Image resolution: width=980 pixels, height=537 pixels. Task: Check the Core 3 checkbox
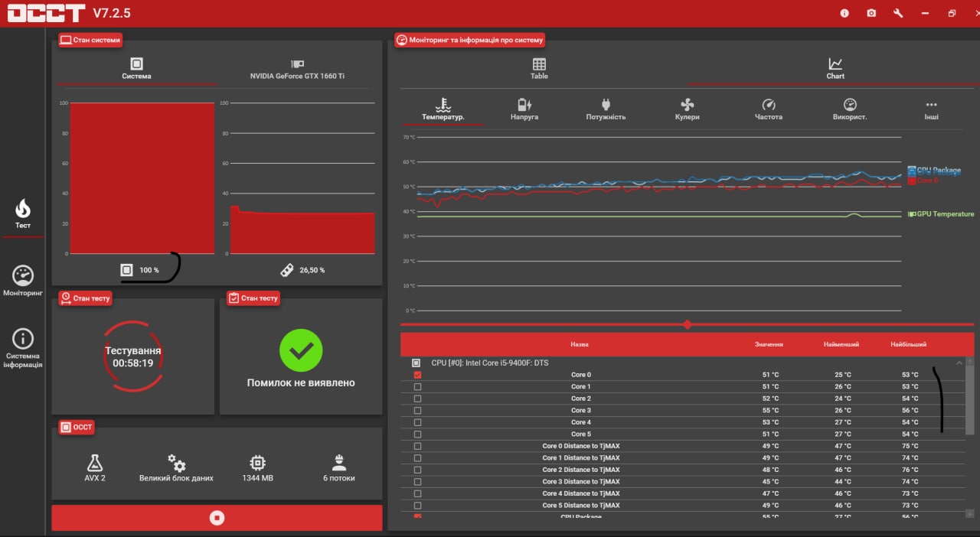(x=417, y=411)
